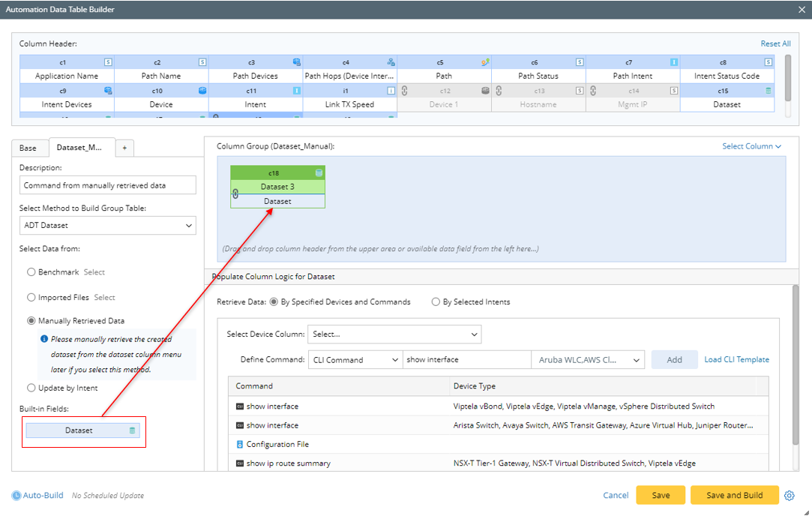Click the CLI icon for show ip route summary
The height and width of the screenshot is (519, 812).
[240, 463]
